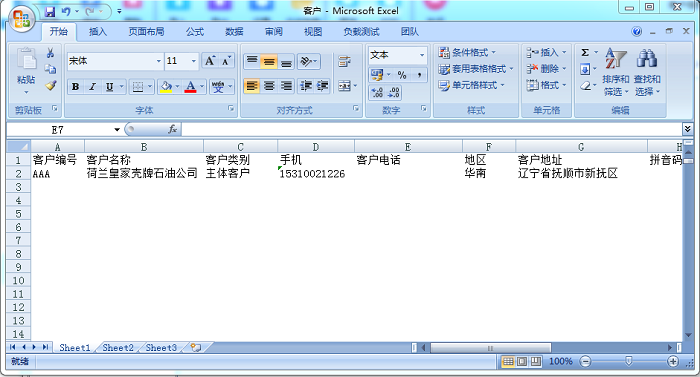Image resolution: width=700 pixels, height=377 pixels.
Task: Switch to the 公式 ribbon tab
Action: (195, 32)
